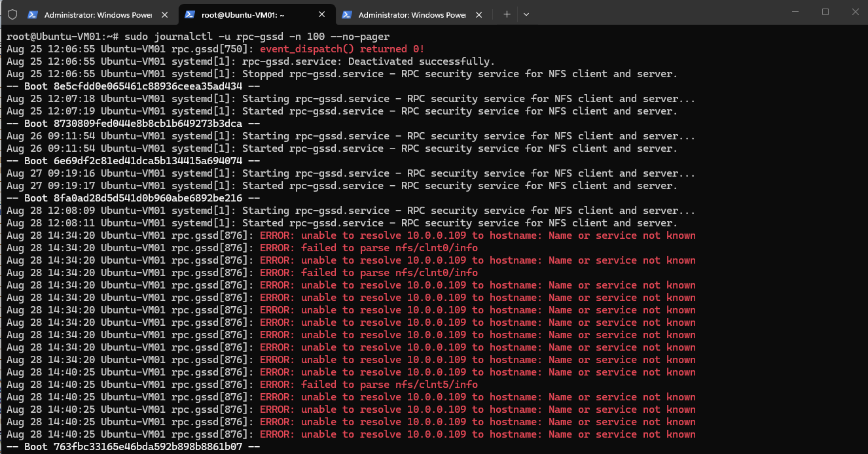This screenshot has height=454, width=868.
Task: Click the red event_dispatch() returned 0! text
Action: [342, 49]
